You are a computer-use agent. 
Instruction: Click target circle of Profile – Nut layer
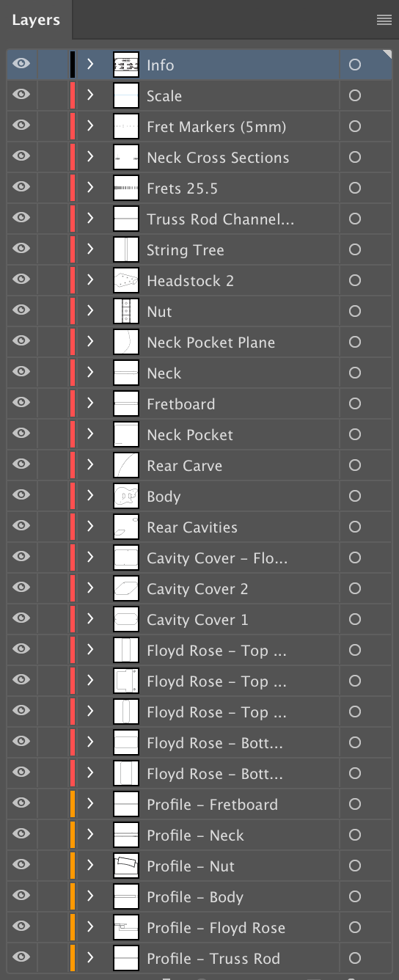point(355,866)
